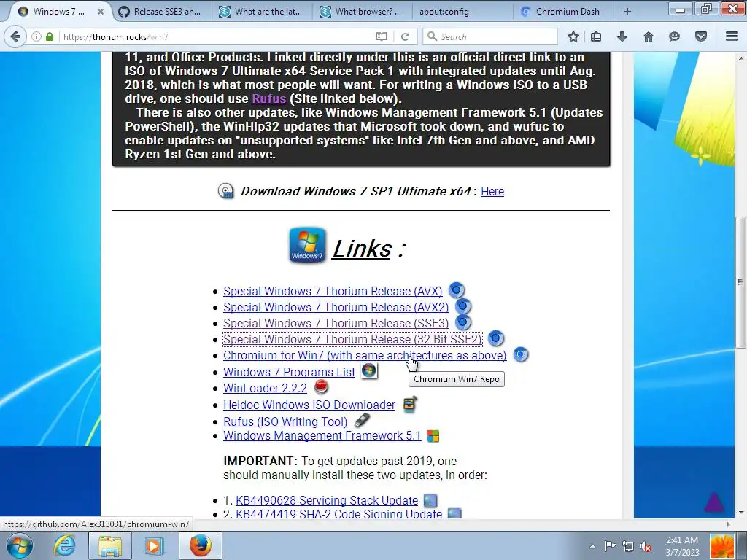The image size is (747, 560).
Task: Click the disc icon beside Download Windows 7 SP1
Action: (x=226, y=191)
